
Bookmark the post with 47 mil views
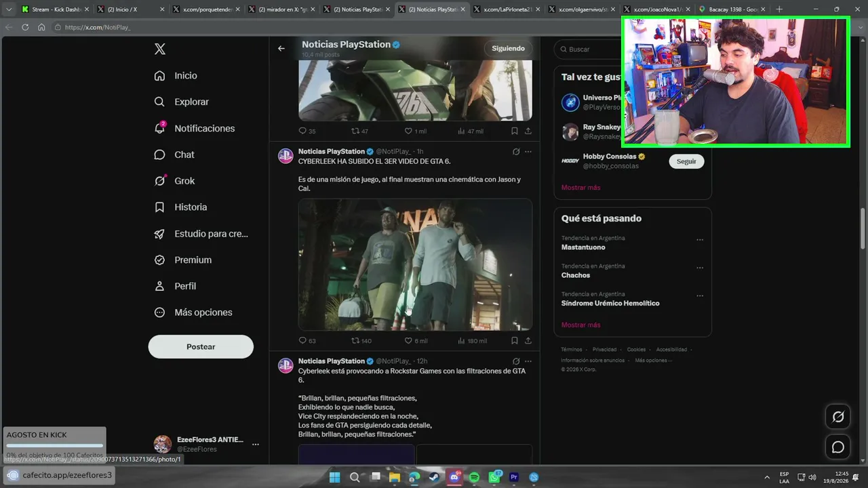[514, 131]
